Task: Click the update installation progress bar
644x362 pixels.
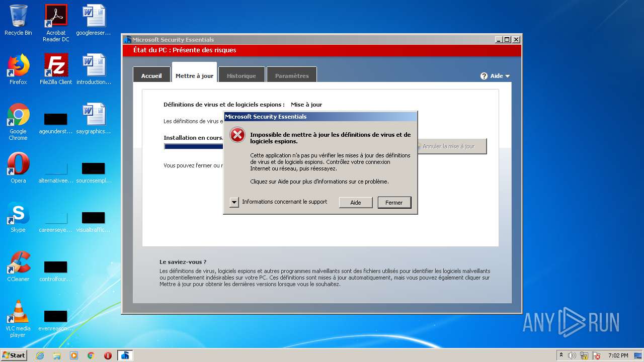Action: [194, 146]
